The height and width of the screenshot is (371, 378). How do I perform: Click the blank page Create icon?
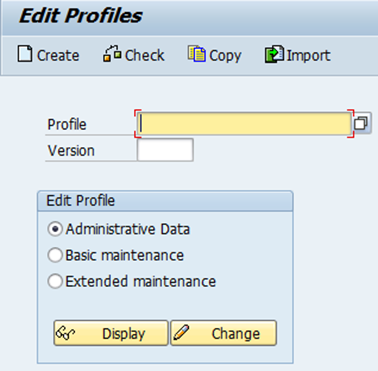(25, 54)
